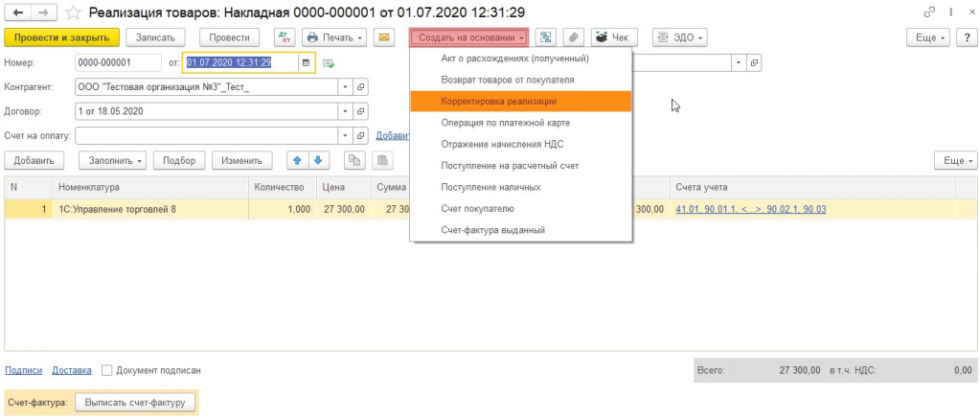980x420 pixels.
Task: Select Поступление наличных menu item
Action: [x=520, y=187]
